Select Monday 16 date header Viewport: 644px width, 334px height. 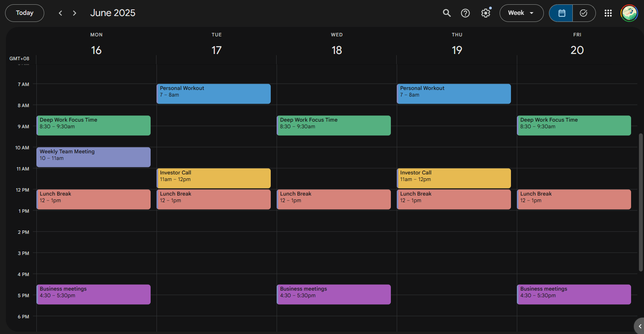pos(96,50)
